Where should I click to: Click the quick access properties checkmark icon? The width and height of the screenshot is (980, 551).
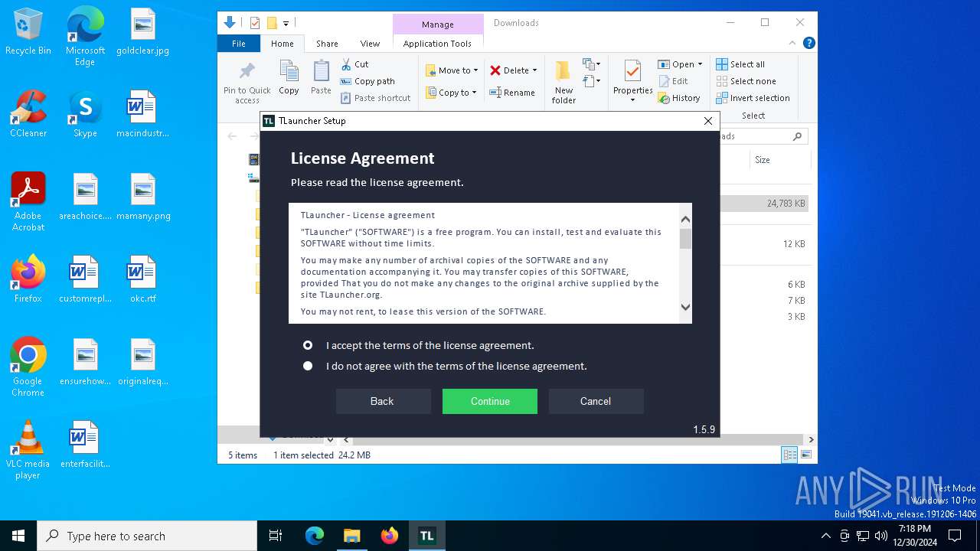(x=255, y=23)
